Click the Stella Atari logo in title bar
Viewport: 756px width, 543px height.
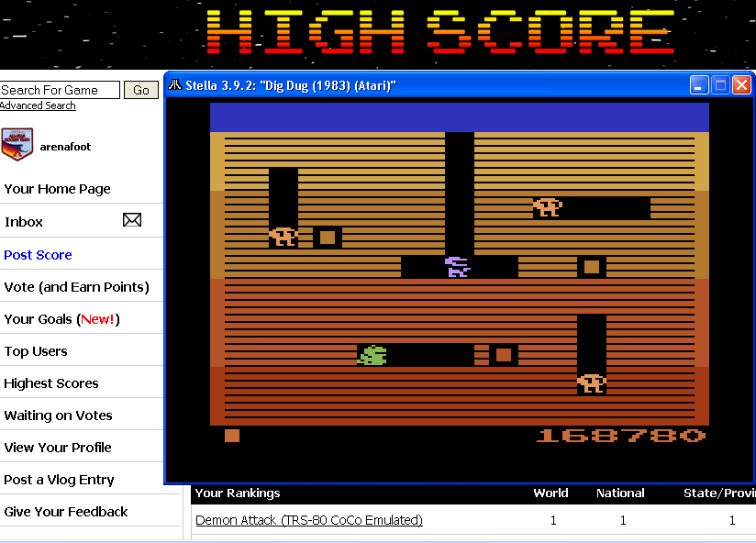click(x=174, y=85)
